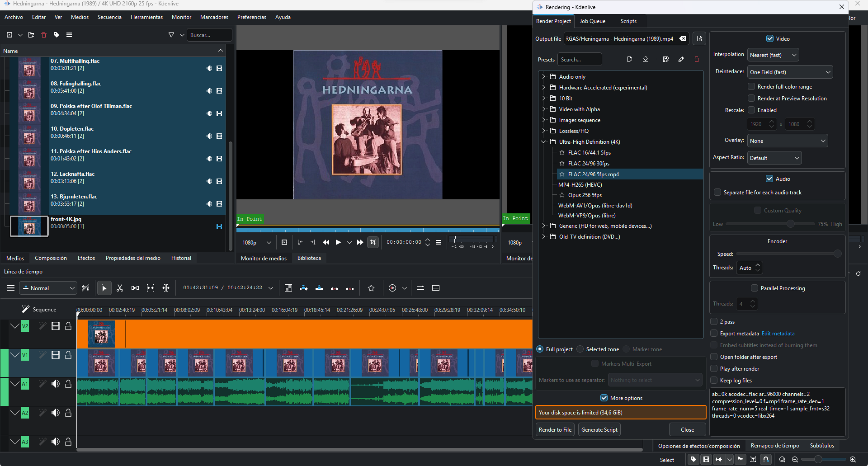Image resolution: width=868 pixels, height=466 pixels.
Task: Open the Edit metadata link
Action: pyautogui.click(x=778, y=334)
